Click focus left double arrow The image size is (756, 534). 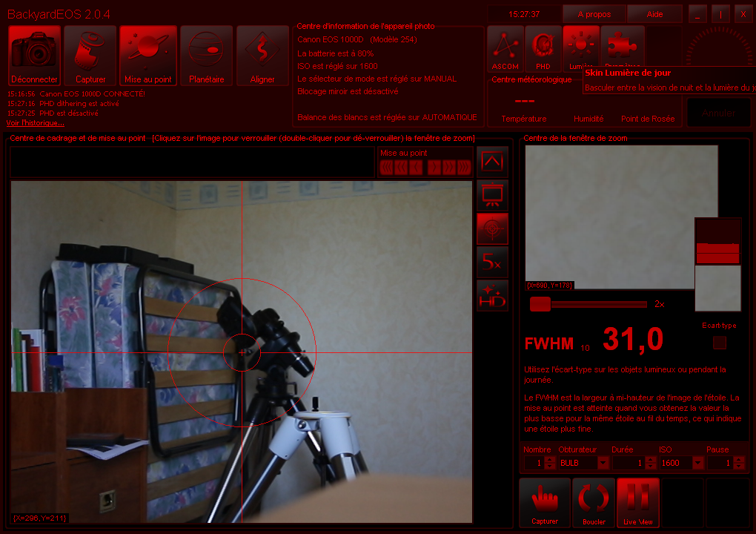pyautogui.click(x=401, y=168)
